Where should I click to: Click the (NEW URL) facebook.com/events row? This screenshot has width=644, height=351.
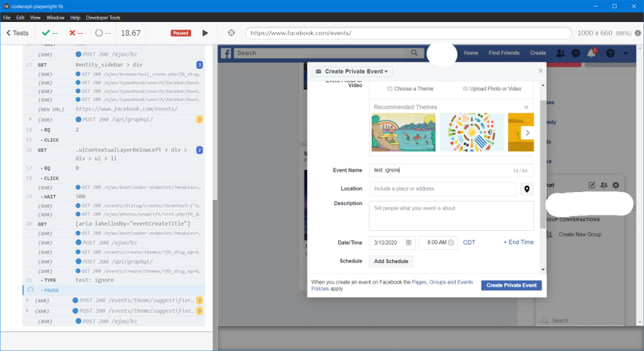click(x=113, y=109)
